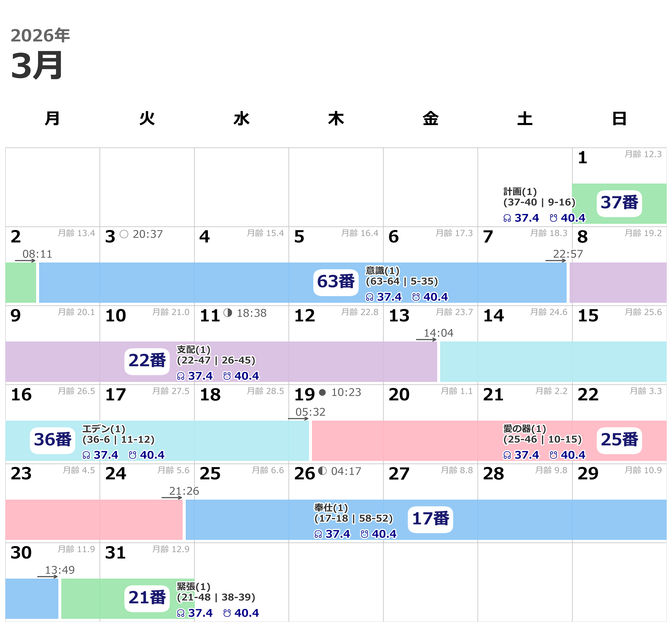Click the 36番 badge

point(52,440)
